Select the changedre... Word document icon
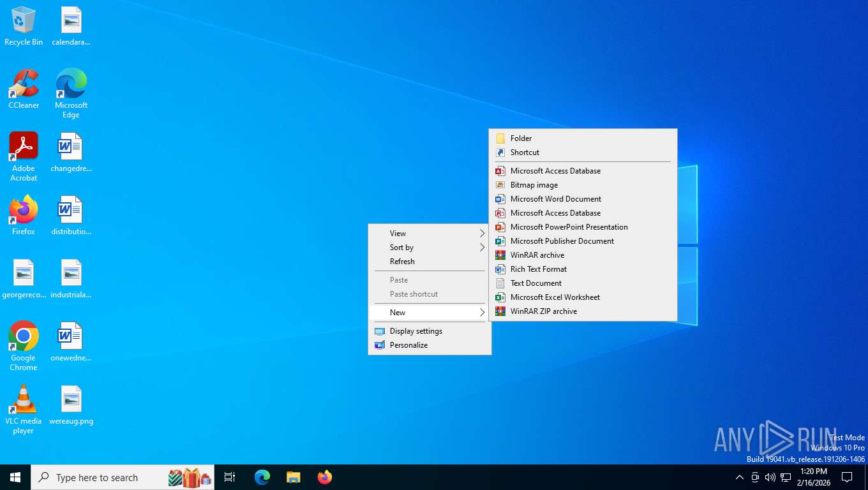Image resolution: width=868 pixels, height=490 pixels. 71,152
